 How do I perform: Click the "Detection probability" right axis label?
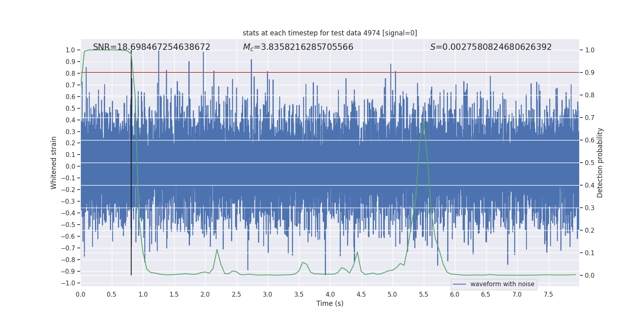(600, 163)
